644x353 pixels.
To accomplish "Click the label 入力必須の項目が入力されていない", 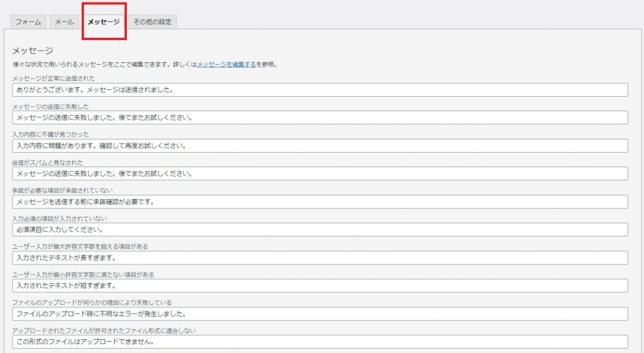I will pos(60,219).
